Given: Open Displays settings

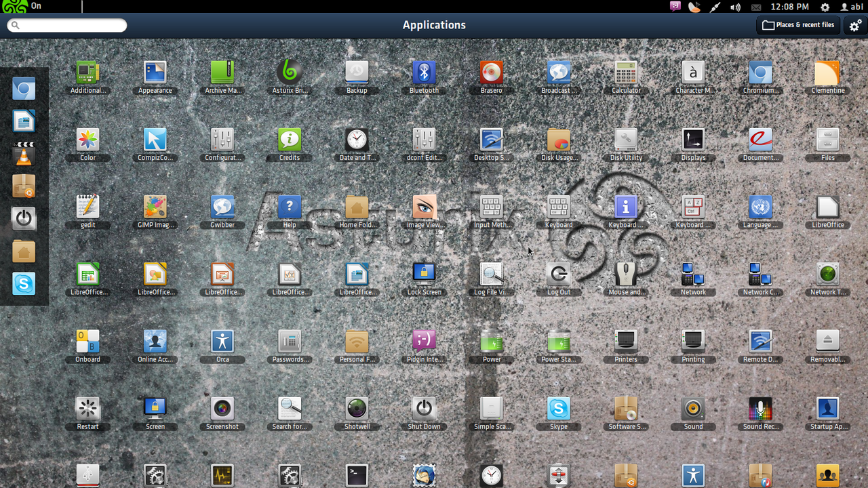Looking at the screenshot, I should [693, 140].
